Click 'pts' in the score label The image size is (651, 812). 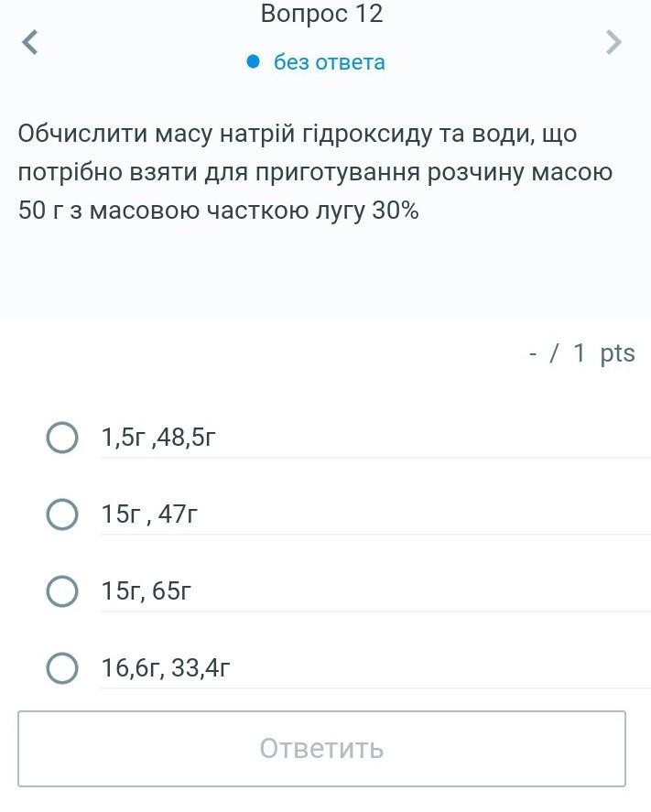click(x=617, y=353)
